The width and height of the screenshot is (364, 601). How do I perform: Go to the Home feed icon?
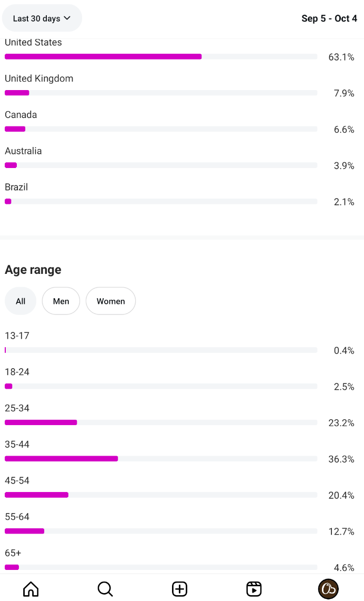coord(31,589)
